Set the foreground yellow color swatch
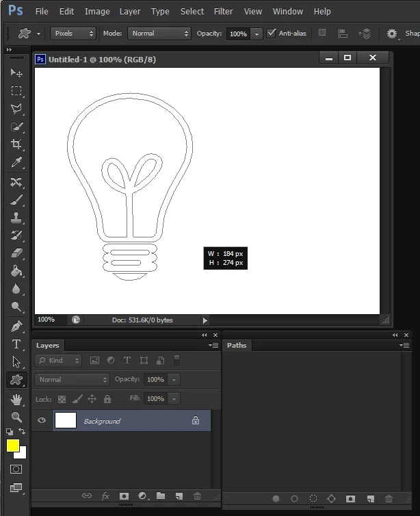The width and height of the screenshot is (420, 516). coord(13,446)
